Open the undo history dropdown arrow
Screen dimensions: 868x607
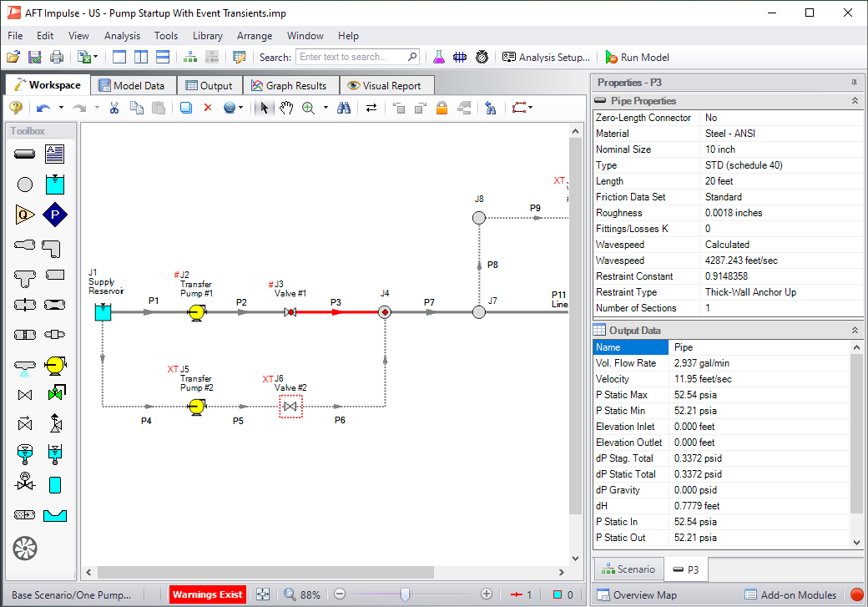(x=60, y=108)
